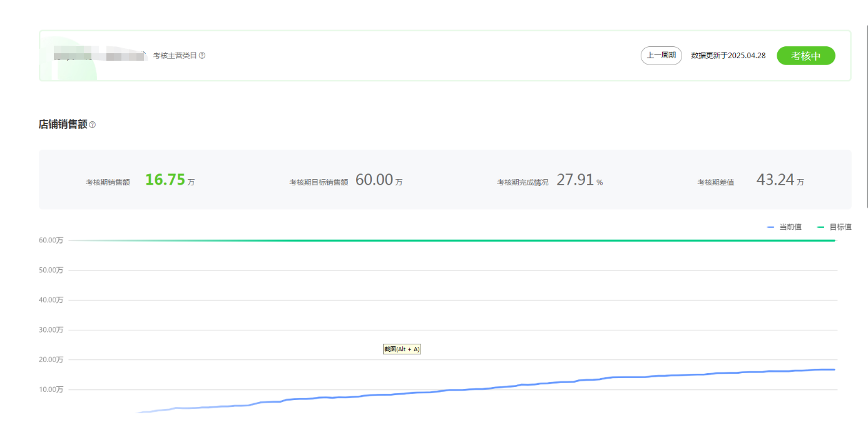Click the 数据更新于2025.04.28 update text
The image size is (868, 422).
(728, 56)
